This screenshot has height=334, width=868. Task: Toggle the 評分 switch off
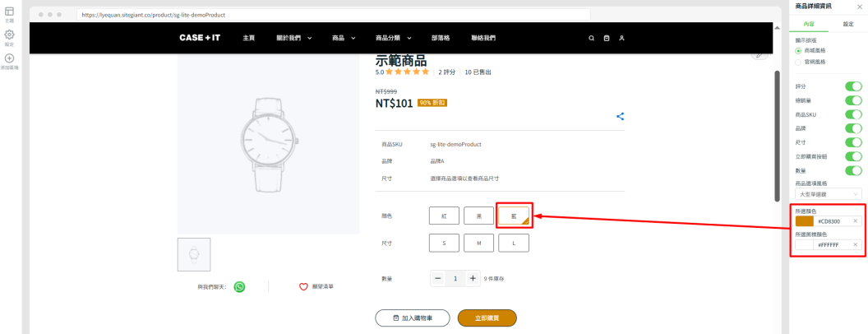click(853, 87)
